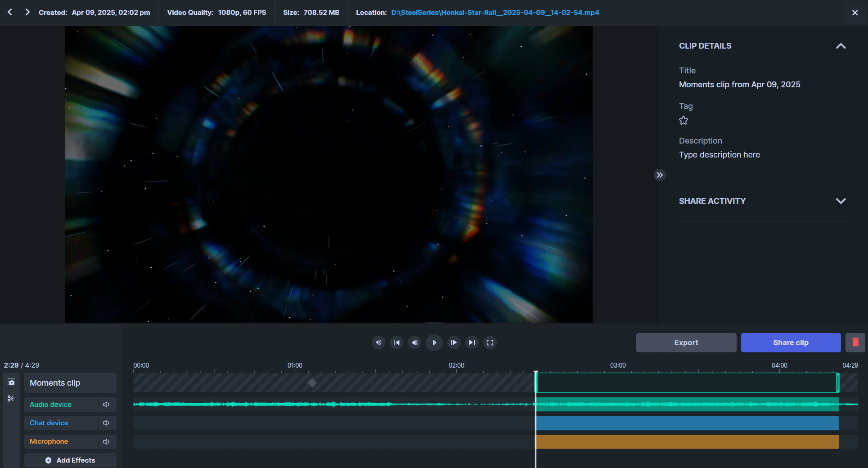Delete clip using trash icon
The width and height of the screenshot is (868, 468).
(x=855, y=342)
